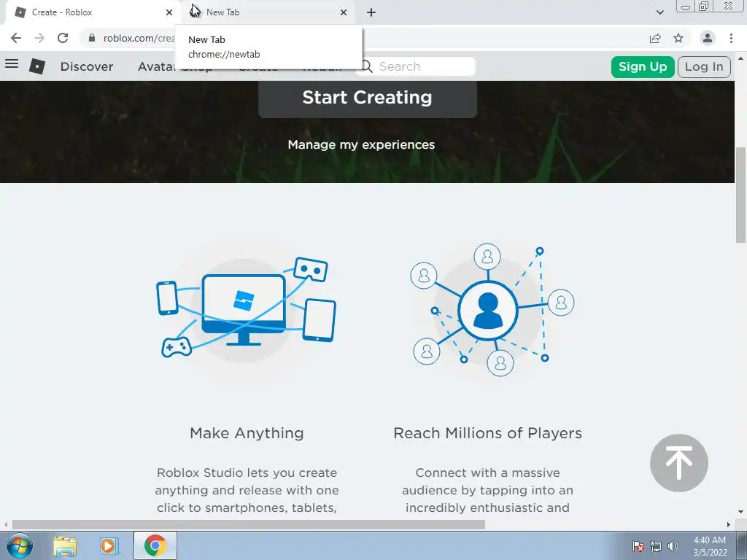Click the share page icon
The width and height of the screenshot is (747, 560).
tap(655, 38)
